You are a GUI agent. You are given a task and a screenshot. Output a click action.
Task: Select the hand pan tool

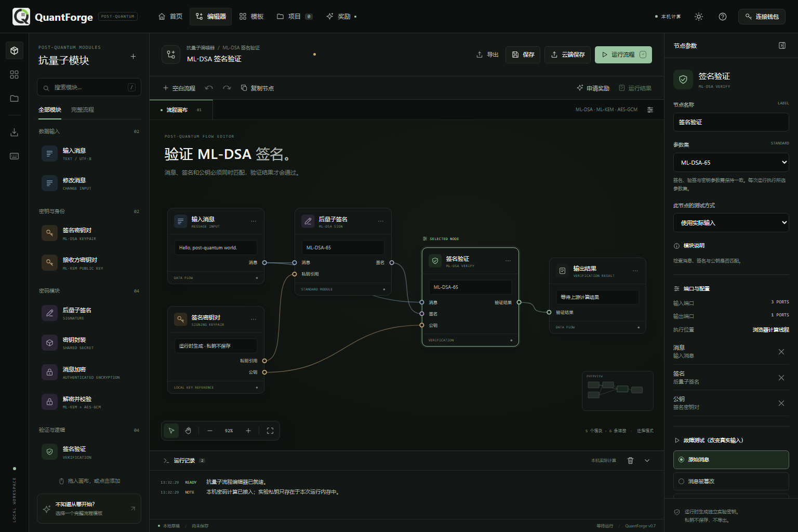pyautogui.click(x=188, y=431)
